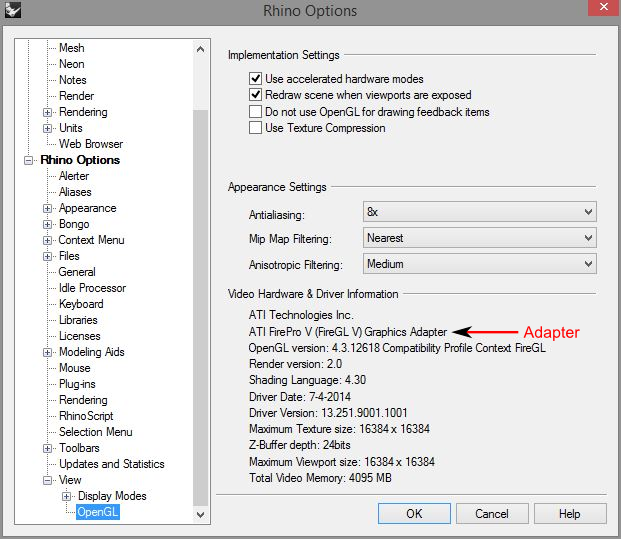This screenshot has width=621, height=539.
Task: Select General in the options tree
Action: [x=77, y=272]
